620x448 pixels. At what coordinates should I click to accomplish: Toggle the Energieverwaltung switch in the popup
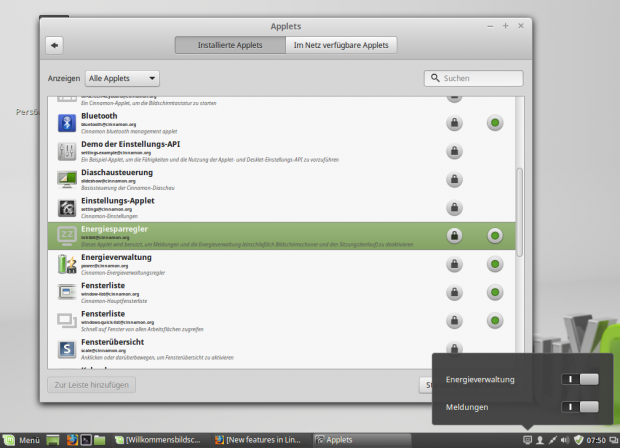point(580,379)
